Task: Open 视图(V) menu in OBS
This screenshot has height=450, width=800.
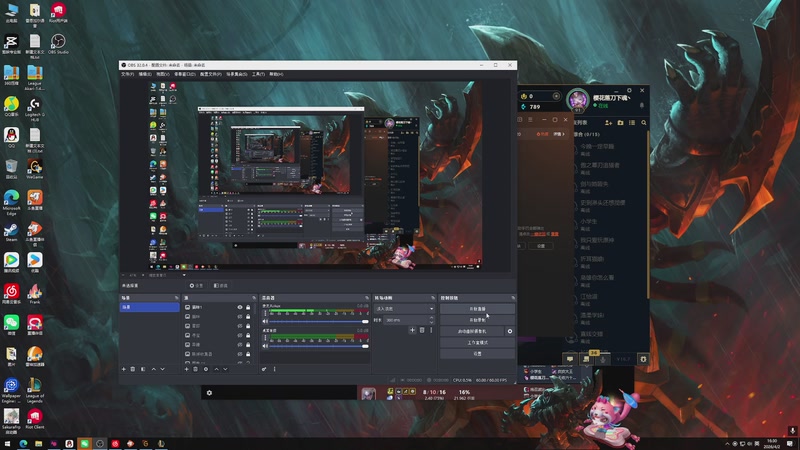Action: 163,74
